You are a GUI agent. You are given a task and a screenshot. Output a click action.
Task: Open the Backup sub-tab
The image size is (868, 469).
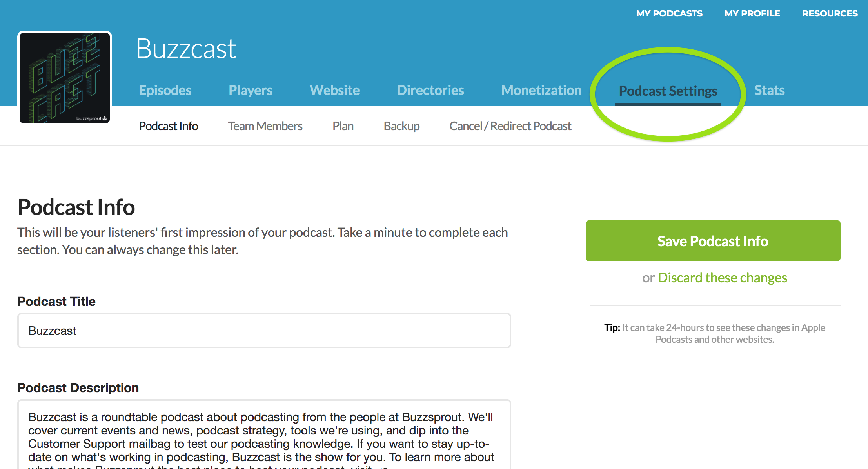point(401,126)
